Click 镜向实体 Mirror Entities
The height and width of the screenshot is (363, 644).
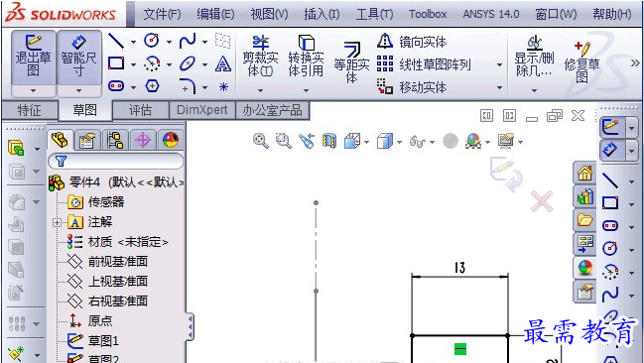point(412,41)
